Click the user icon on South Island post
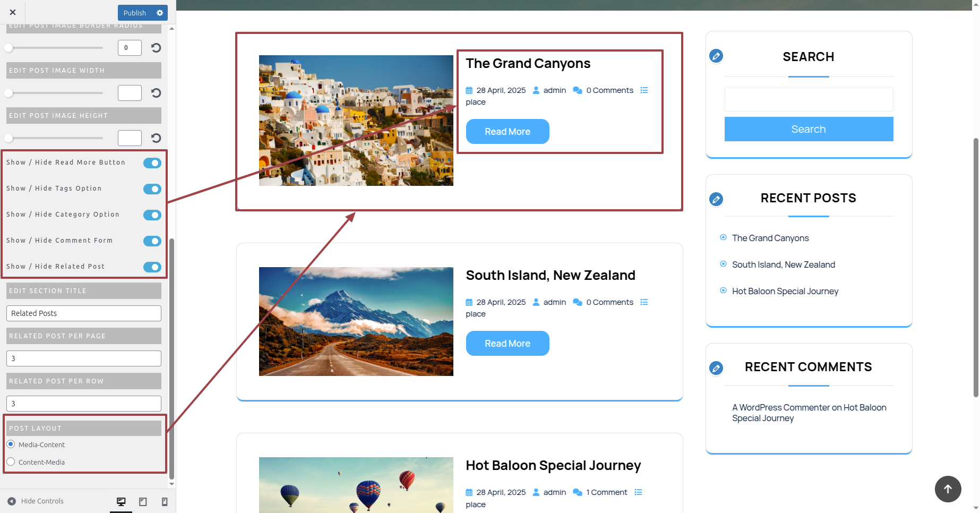 click(536, 302)
